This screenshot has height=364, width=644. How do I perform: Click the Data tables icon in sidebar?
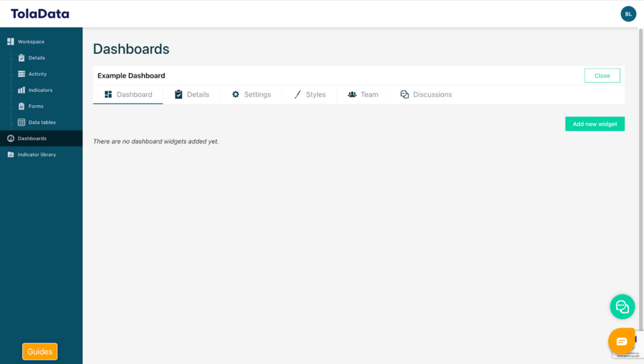[x=21, y=122]
